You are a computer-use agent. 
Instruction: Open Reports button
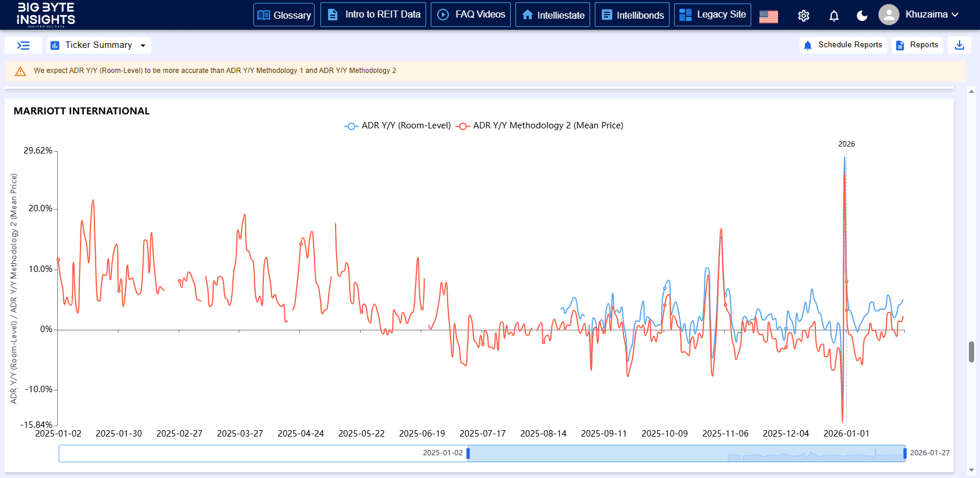(917, 45)
